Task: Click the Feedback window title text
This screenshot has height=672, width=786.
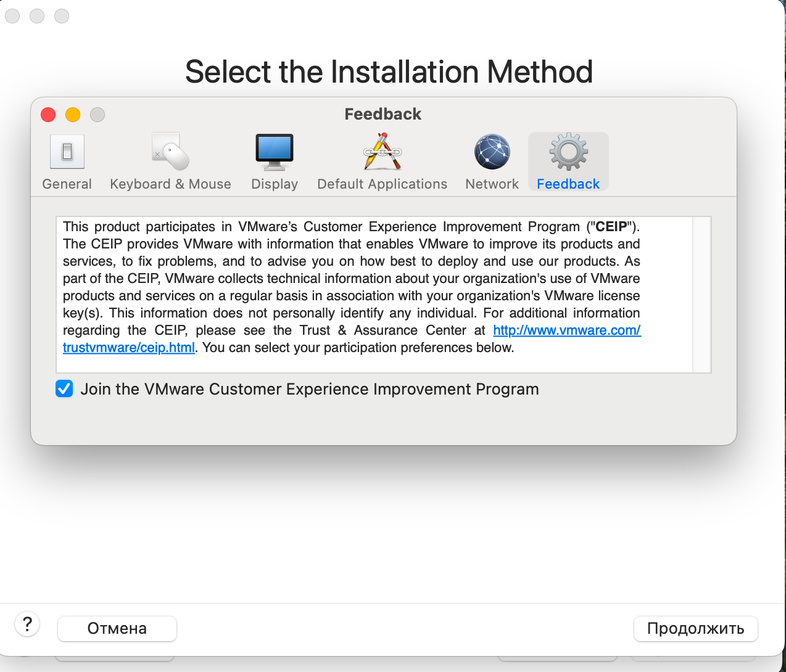Action: point(383,114)
